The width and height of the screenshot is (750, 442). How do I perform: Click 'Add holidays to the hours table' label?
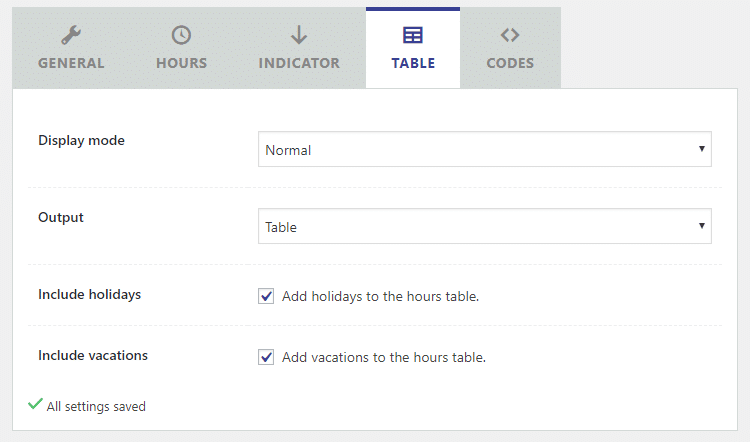[x=380, y=297]
